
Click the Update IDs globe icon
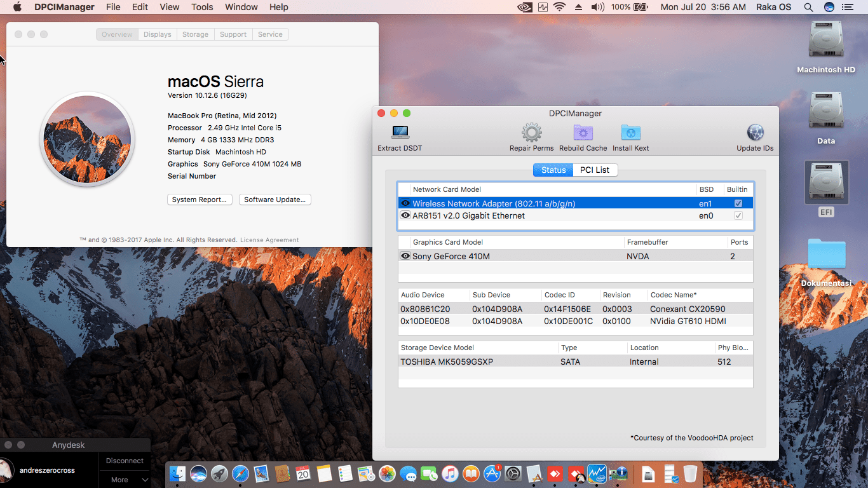[x=755, y=132]
